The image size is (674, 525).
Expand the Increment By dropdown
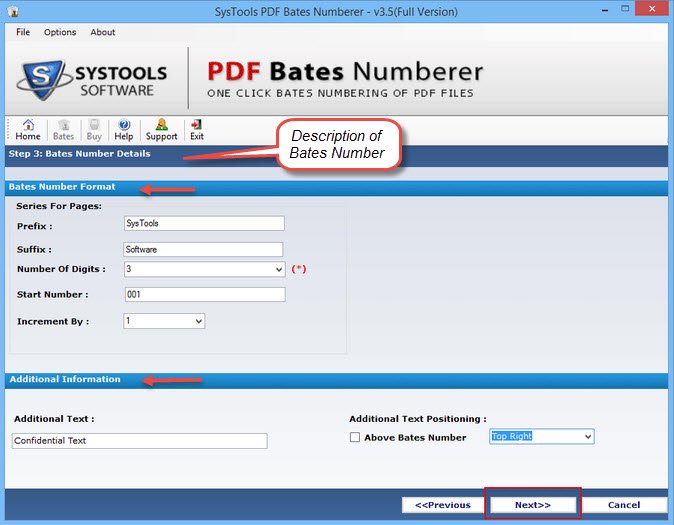click(199, 321)
